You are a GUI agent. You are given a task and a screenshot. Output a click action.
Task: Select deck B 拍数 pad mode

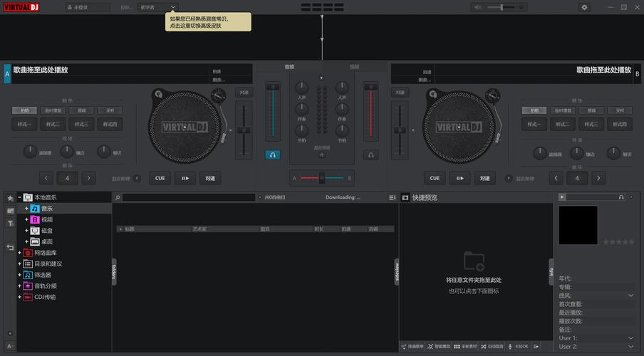(534, 110)
